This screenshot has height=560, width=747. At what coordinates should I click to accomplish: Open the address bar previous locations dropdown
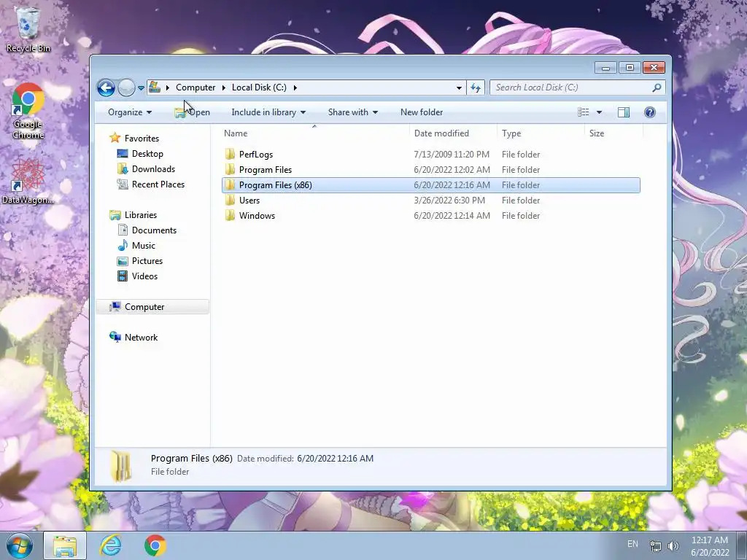(x=459, y=87)
